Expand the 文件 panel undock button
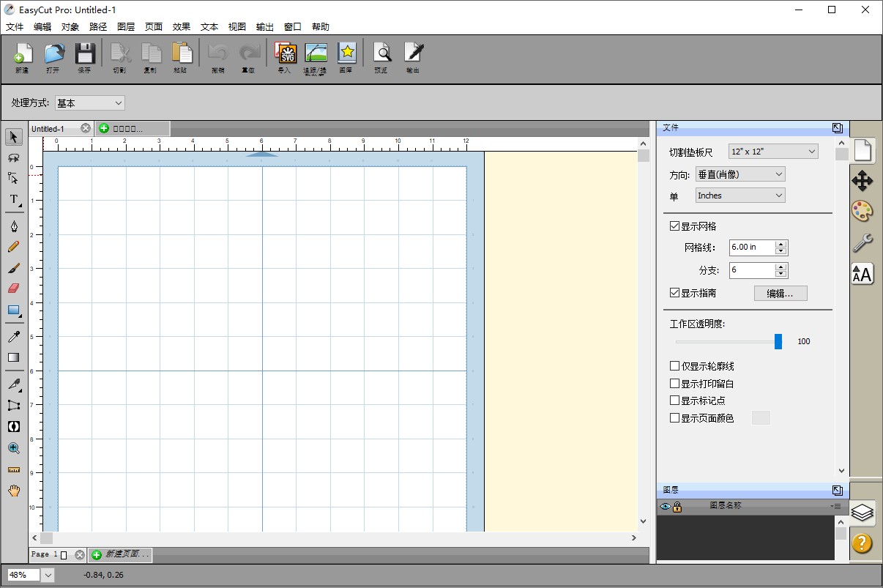 click(838, 128)
